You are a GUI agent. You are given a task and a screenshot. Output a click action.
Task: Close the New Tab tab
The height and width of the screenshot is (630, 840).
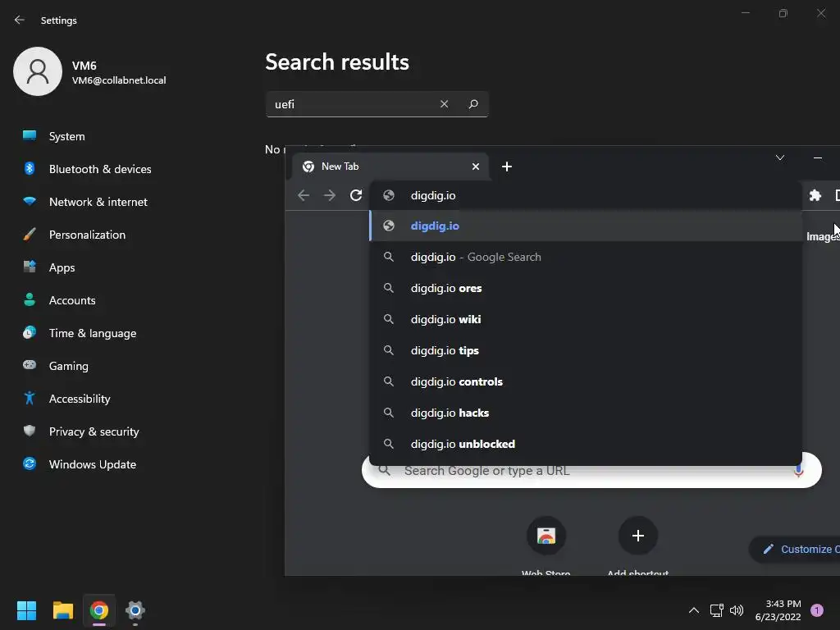(x=476, y=167)
